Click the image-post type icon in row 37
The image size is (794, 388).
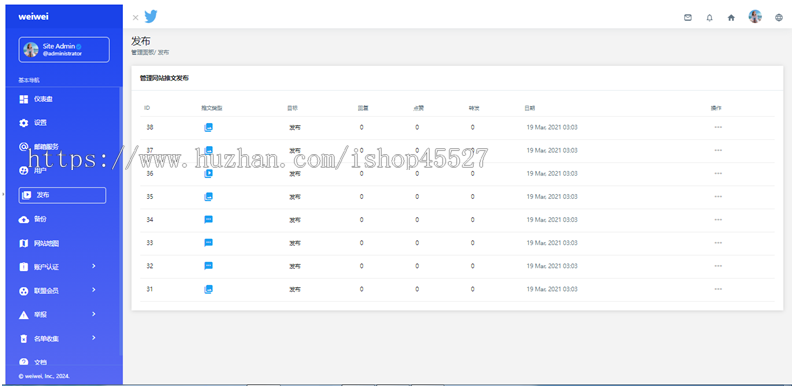(208, 150)
